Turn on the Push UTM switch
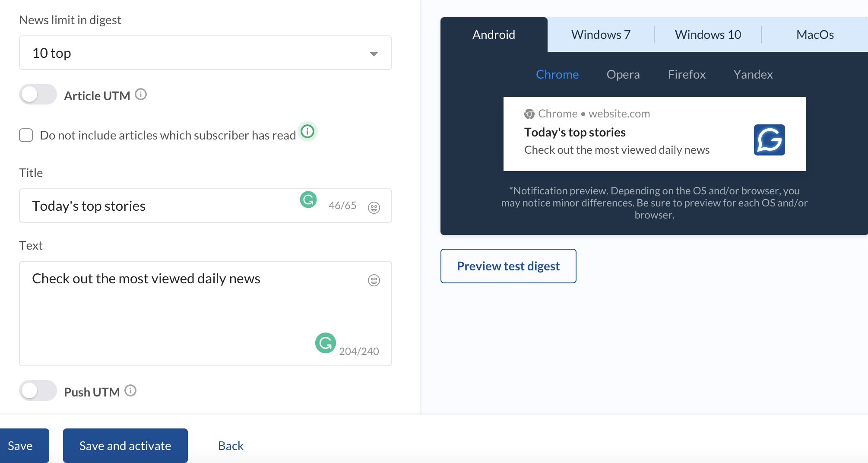This screenshot has width=868, height=463. point(38,391)
